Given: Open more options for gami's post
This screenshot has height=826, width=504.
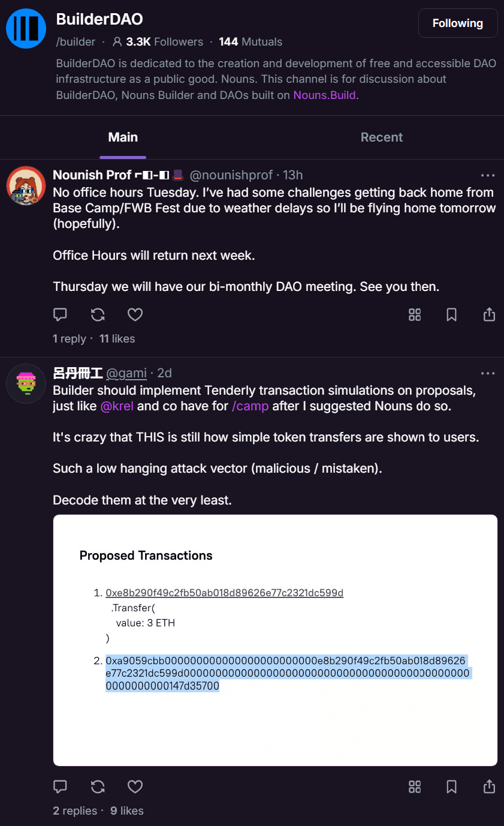Looking at the screenshot, I should coord(488,374).
